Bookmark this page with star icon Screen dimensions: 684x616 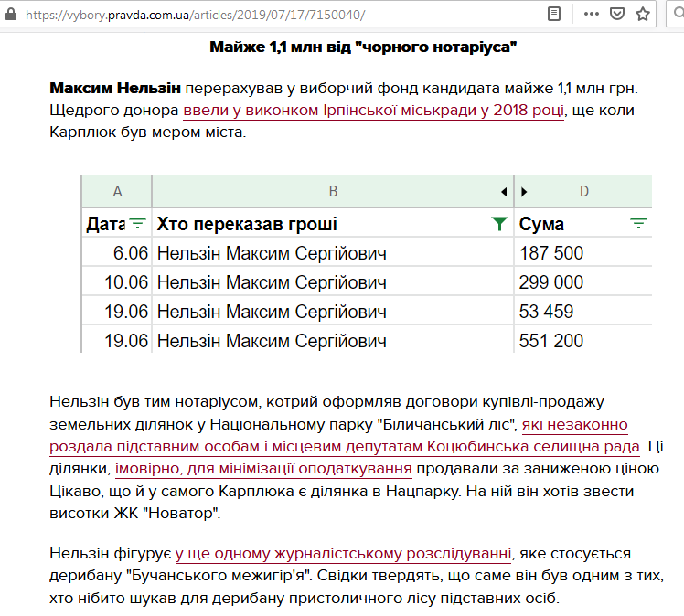(643, 15)
